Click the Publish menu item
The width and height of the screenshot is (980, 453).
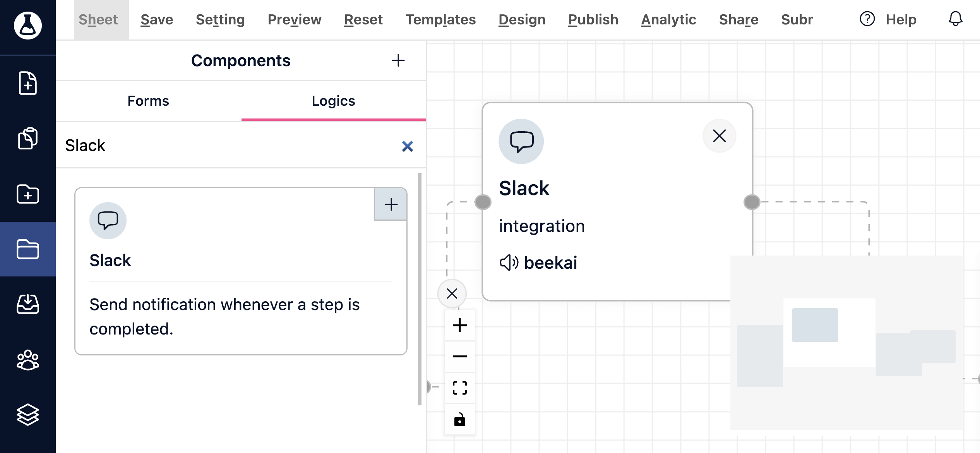click(593, 19)
